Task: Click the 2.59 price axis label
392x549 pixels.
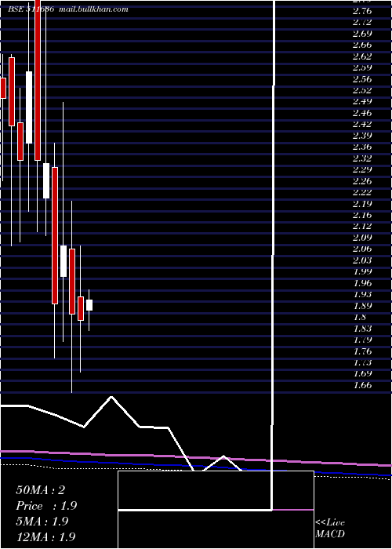Action: coord(362,67)
